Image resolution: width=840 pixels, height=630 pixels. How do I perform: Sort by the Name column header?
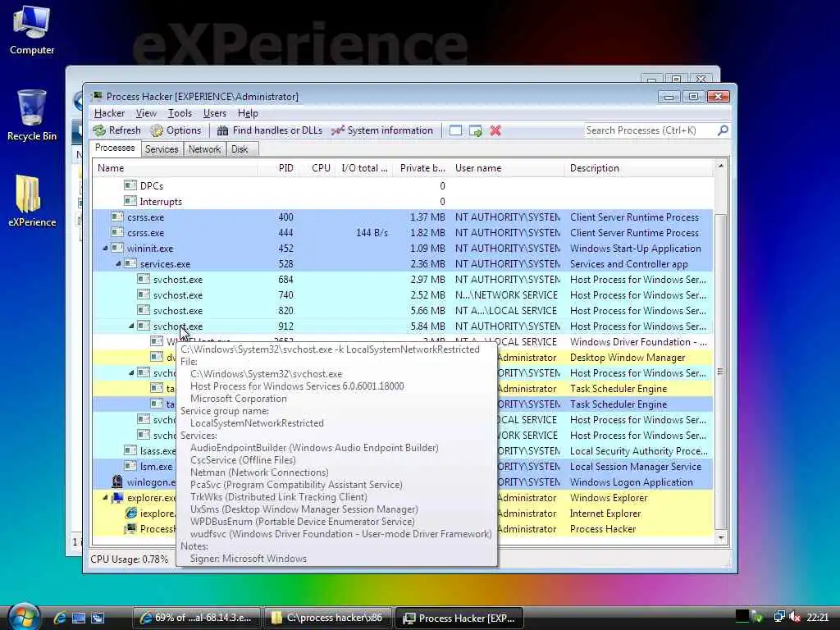point(176,167)
